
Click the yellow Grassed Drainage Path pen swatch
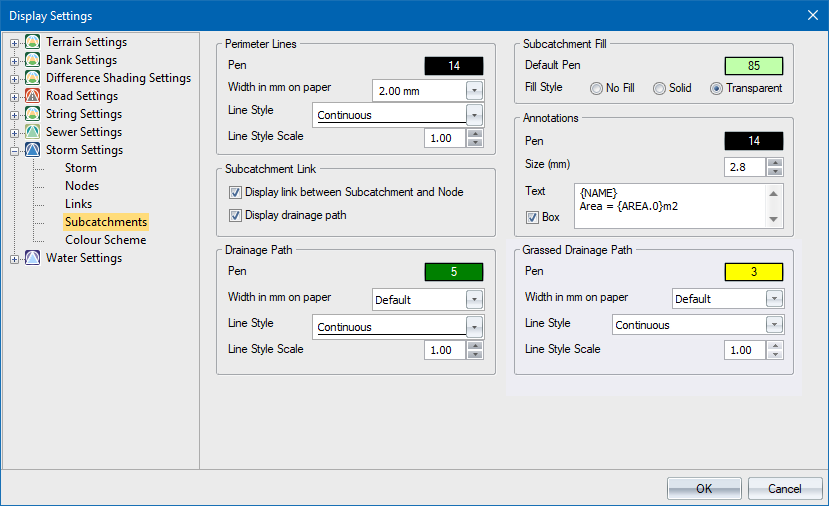tap(752, 272)
